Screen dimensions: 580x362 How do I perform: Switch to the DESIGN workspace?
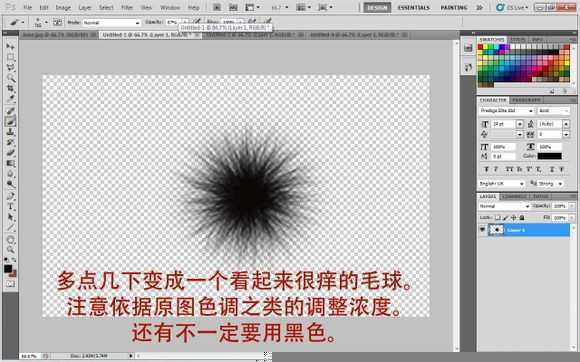click(x=377, y=7)
